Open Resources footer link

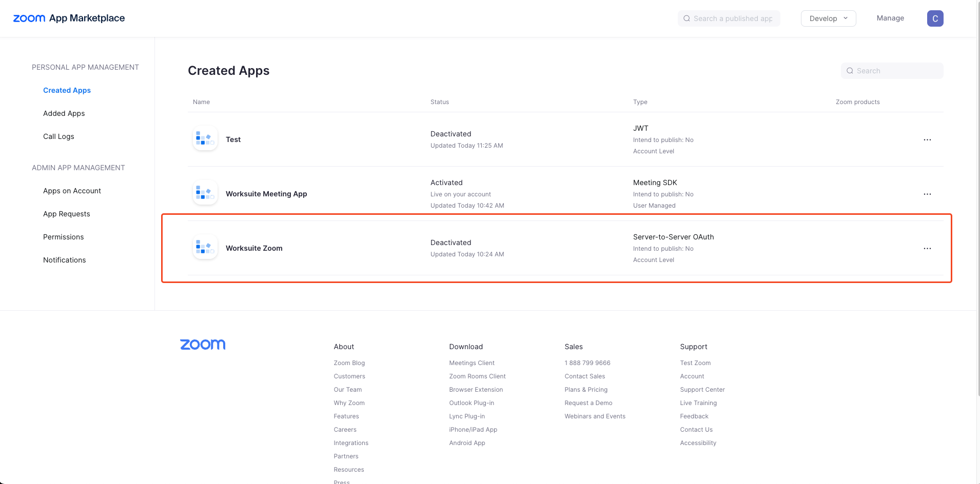[x=348, y=470]
